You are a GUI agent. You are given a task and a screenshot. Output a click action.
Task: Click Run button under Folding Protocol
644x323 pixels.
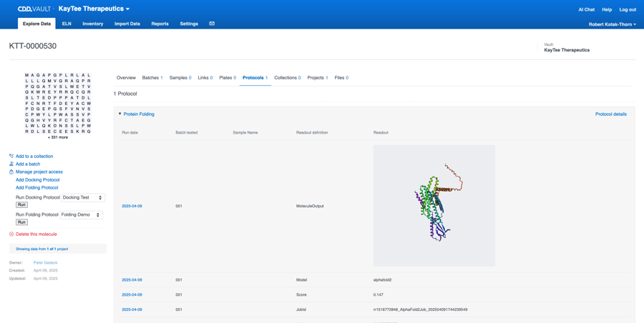21,222
